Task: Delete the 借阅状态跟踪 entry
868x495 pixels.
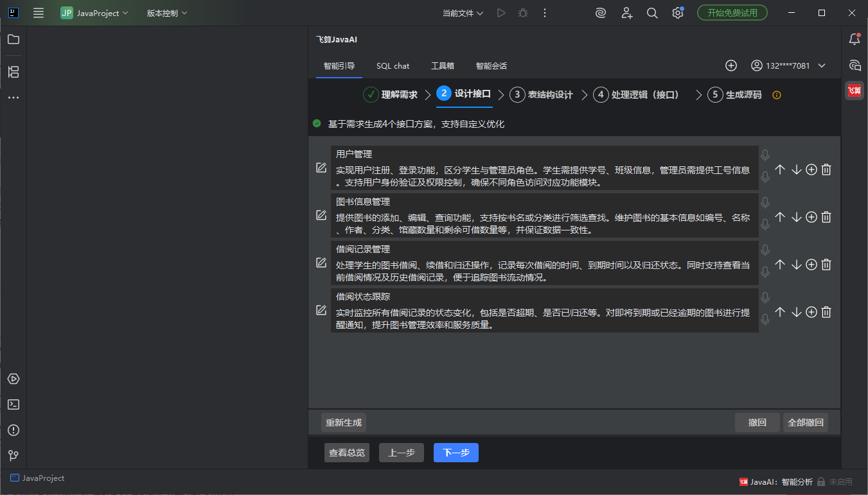Action: [827, 312]
